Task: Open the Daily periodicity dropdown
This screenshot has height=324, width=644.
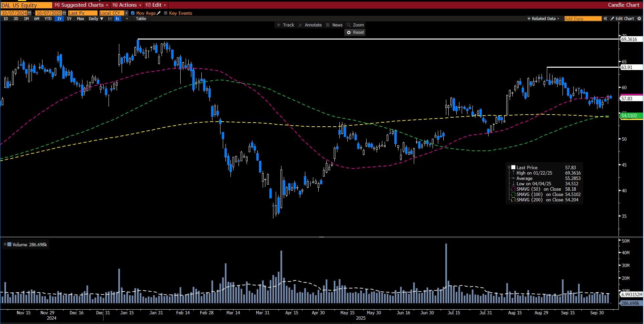Action: (96, 19)
